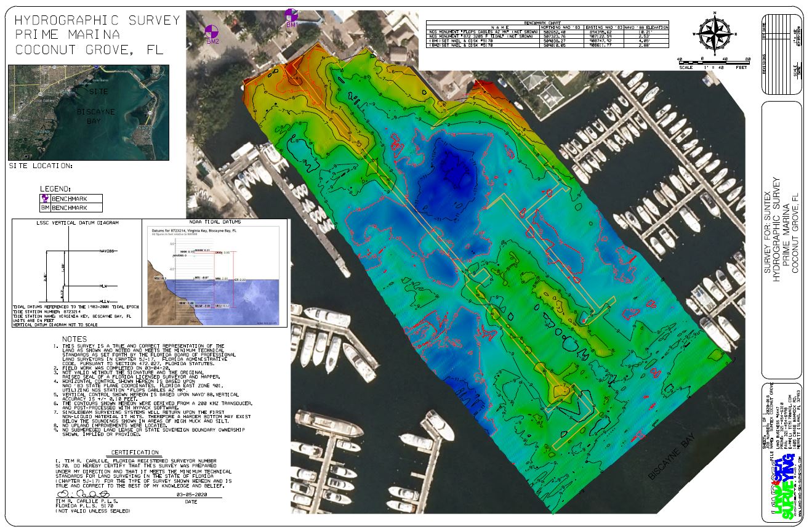Click the BM1 benchmark symbol on the map

292,14
